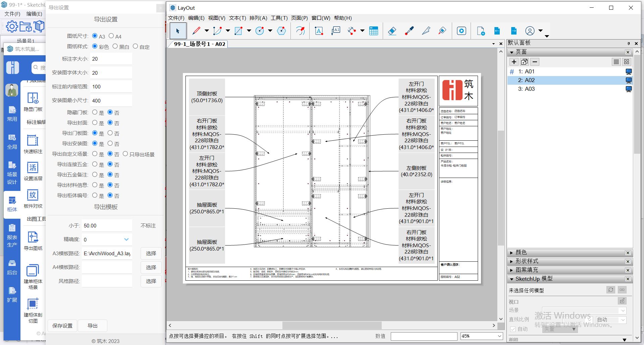This screenshot has width=644, height=345.
Task: Click the 导出 button
Action: click(92, 326)
